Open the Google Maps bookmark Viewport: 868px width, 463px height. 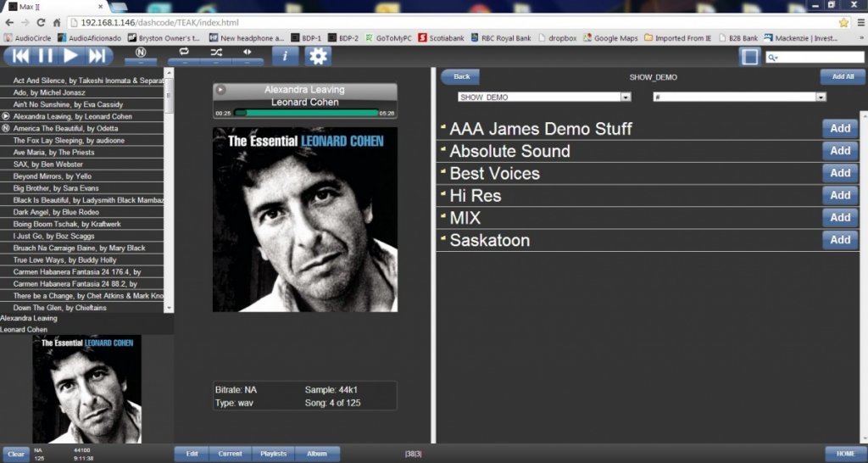coord(610,38)
